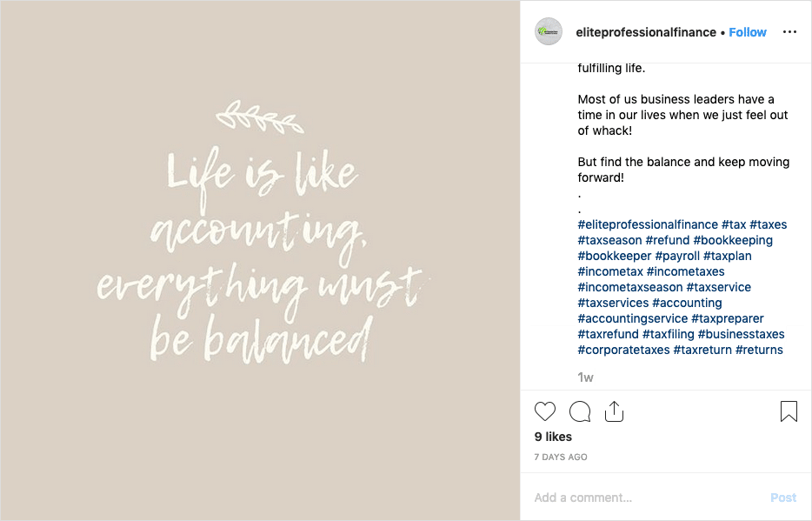Viewport: 812px width, 521px height.
Task: Save post with bookmark icon
Action: click(789, 411)
